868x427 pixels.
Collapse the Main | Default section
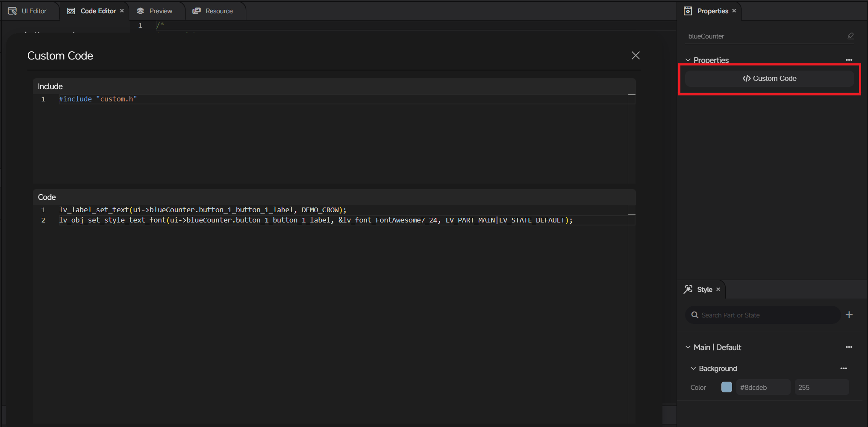click(x=688, y=347)
